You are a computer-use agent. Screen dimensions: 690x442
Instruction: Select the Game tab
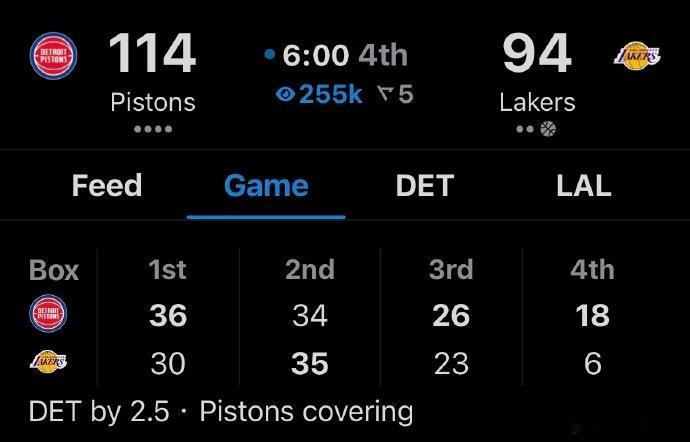pyautogui.click(x=266, y=185)
